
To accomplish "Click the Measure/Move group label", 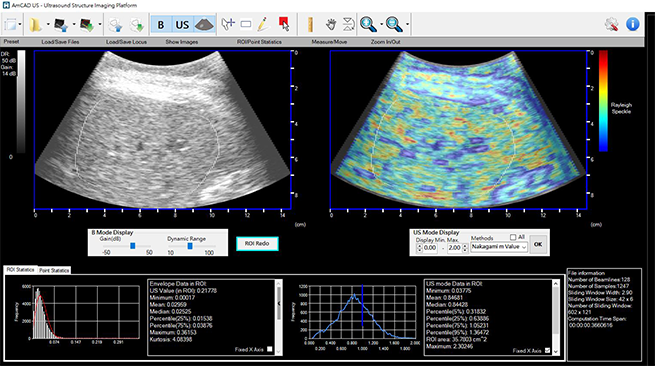I will (329, 42).
